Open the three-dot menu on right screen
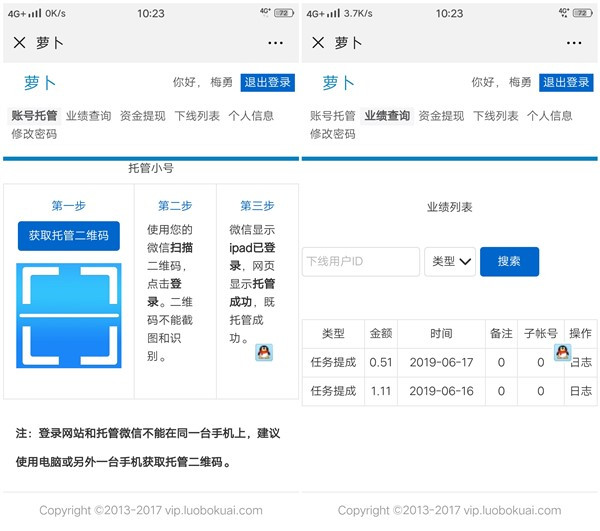This screenshot has width=600, height=531. tap(574, 43)
